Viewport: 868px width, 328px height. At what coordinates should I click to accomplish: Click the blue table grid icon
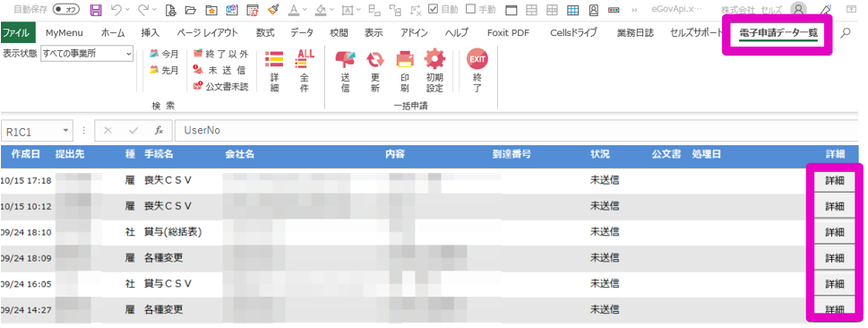tap(573, 10)
